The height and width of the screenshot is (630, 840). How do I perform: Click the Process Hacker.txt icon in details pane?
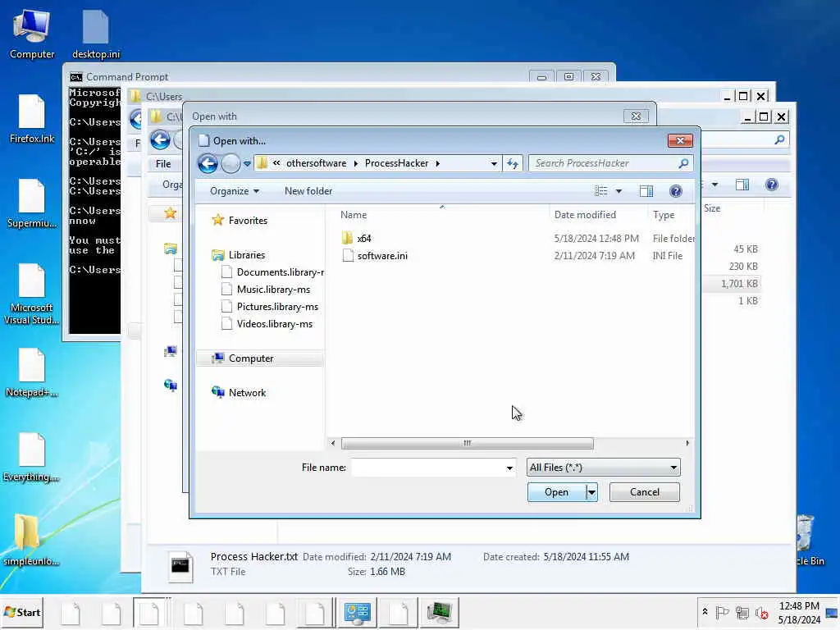pos(180,566)
